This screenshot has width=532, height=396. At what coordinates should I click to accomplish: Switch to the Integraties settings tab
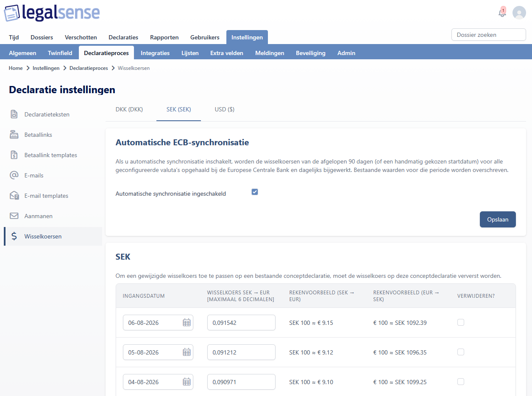click(x=155, y=53)
